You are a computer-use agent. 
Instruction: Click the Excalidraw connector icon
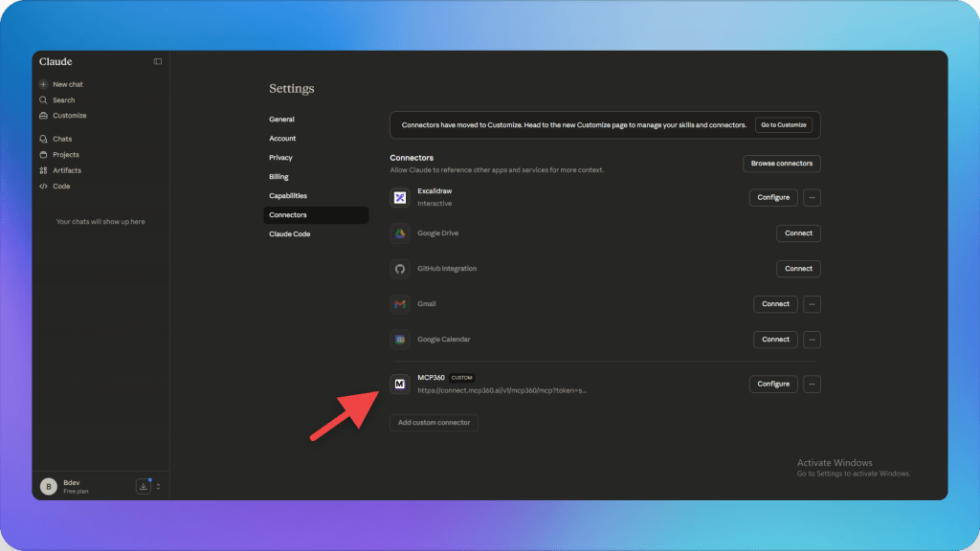400,197
